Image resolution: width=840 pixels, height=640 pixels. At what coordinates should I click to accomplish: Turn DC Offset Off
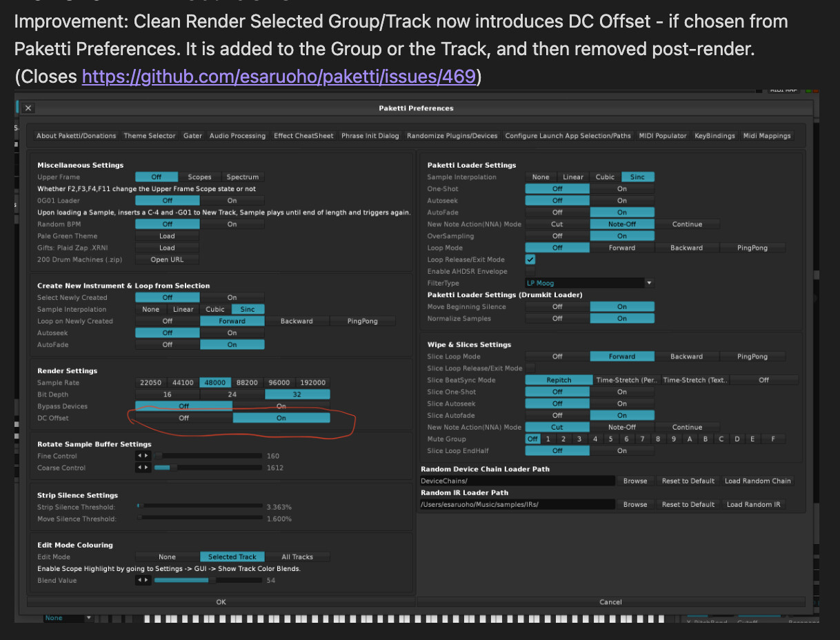coord(183,418)
